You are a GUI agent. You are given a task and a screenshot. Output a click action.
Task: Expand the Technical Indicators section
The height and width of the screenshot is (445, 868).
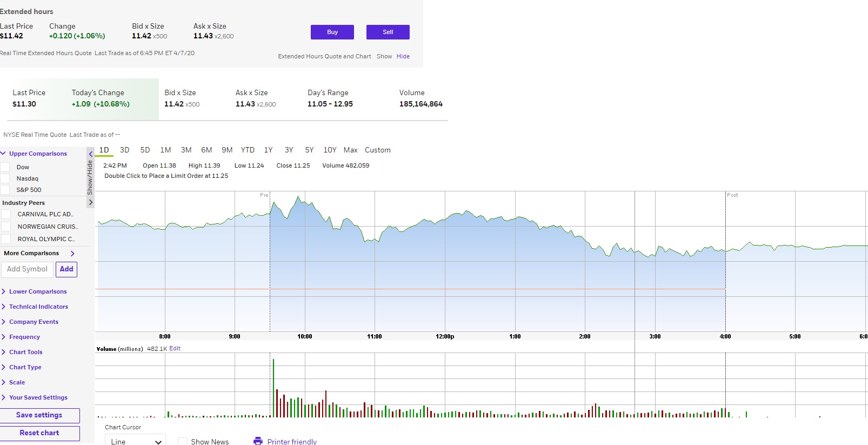38,307
